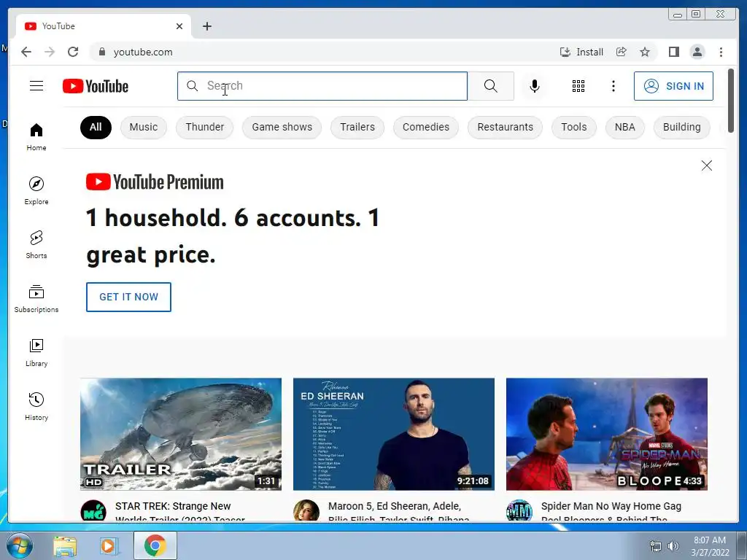Focus the YouTube search field
747x560 pixels.
click(x=322, y=86)
